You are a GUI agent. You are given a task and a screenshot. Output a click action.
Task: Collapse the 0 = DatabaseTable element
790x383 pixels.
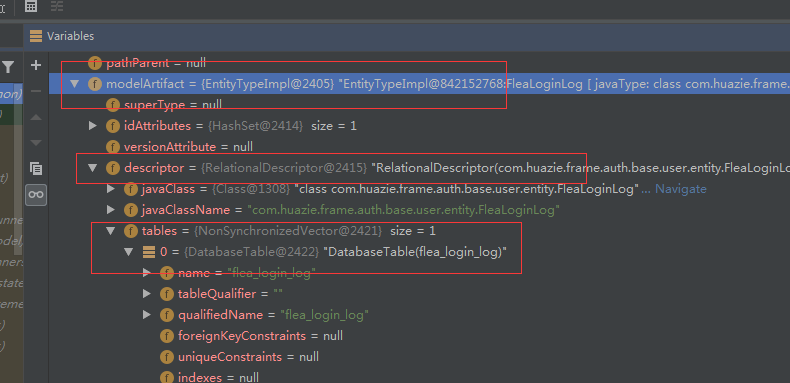coord(128,251)
